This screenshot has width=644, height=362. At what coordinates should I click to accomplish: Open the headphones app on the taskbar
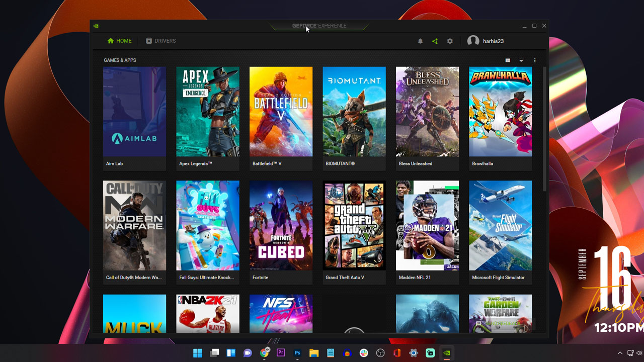pos(347,353)
